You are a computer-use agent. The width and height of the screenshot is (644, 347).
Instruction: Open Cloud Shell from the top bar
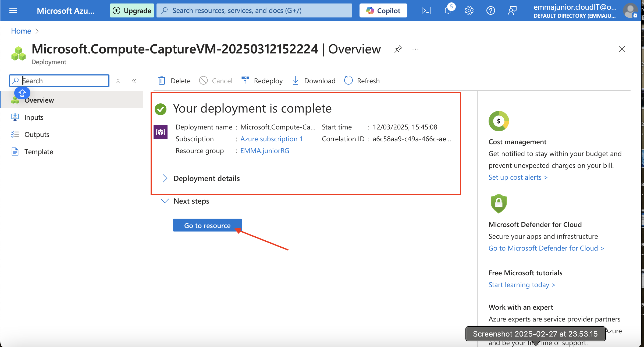tap(426, 10)
